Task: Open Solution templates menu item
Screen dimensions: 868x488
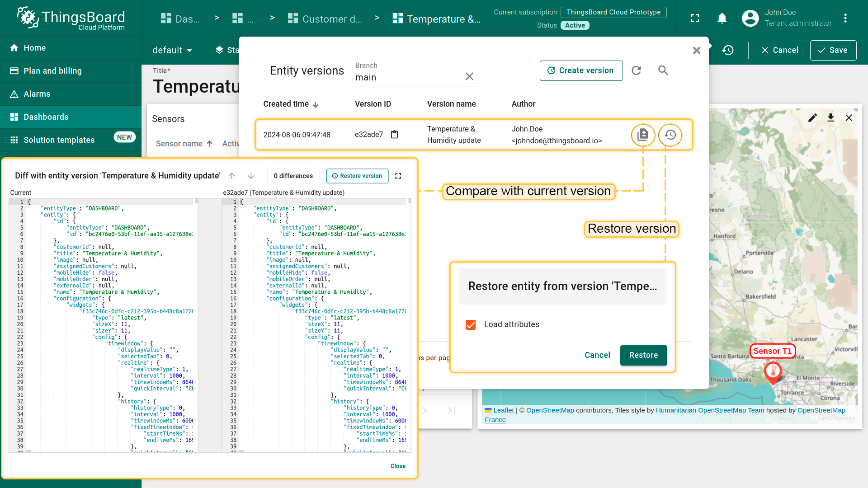Action: [59, 140]
